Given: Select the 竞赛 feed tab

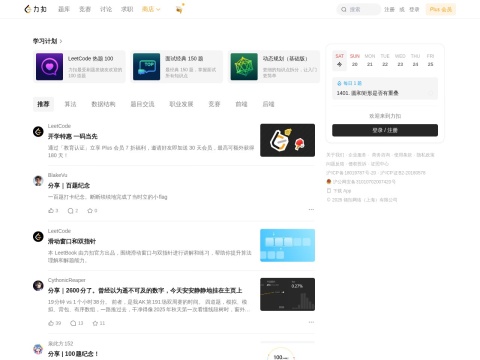Looking at the screenshot, I should 214,104.
